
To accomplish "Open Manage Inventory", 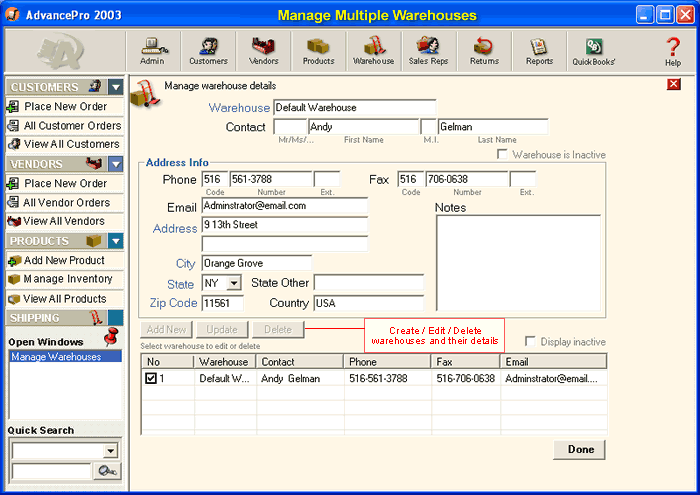I will [x=65, y=279].
